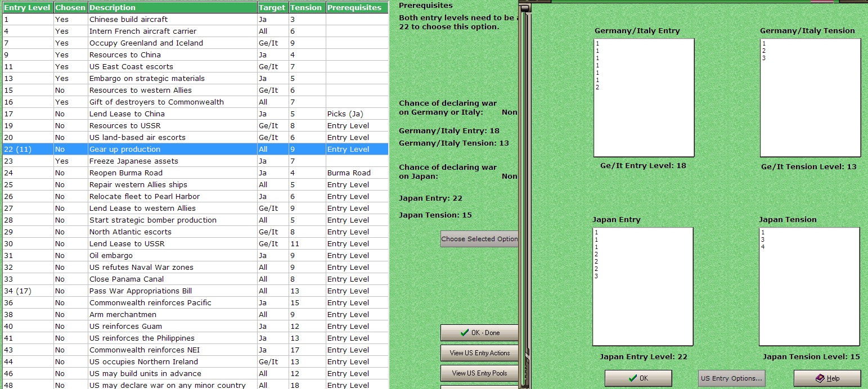Select row 'Gift of destroyers to Commonwealth'
The height and width of the screenshot is (389, 868).
[x=195, y=102]
